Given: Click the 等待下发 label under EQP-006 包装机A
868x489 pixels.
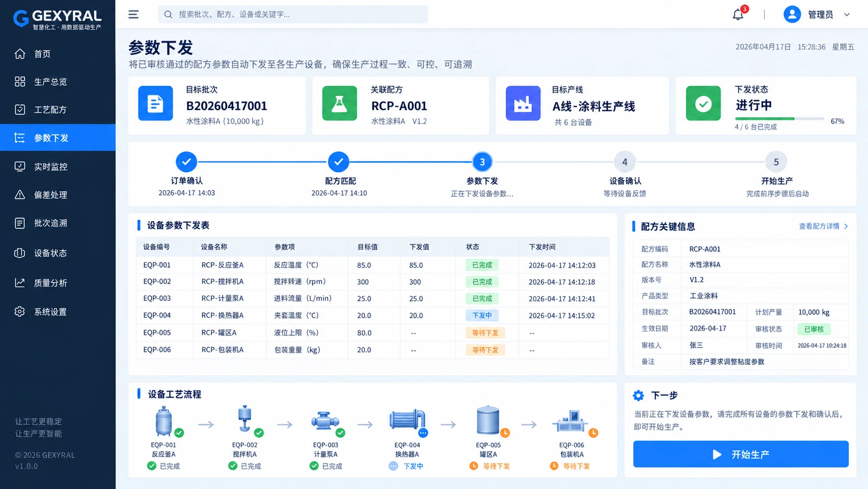Looking at the screenshot, I should coord(576,466).
